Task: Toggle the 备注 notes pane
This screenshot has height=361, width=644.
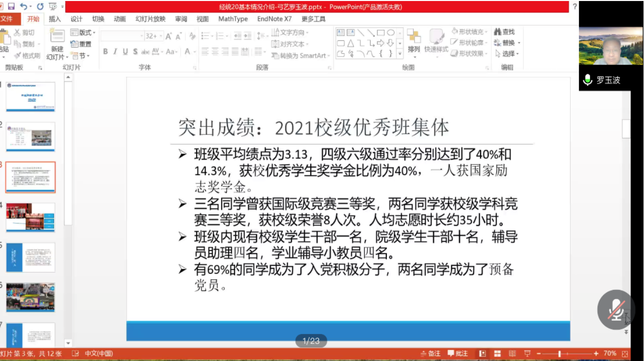Action: pyautogui.click(x=430, y=354)
